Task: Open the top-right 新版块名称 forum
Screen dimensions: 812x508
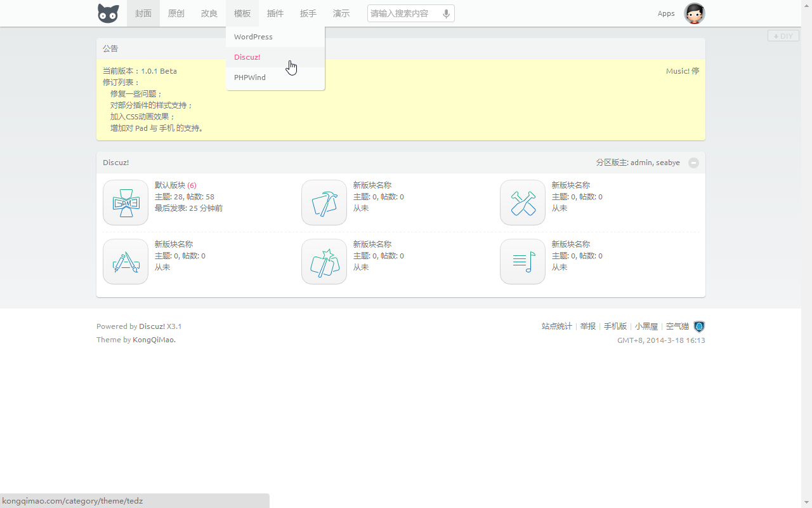Action: coord(571,185)
